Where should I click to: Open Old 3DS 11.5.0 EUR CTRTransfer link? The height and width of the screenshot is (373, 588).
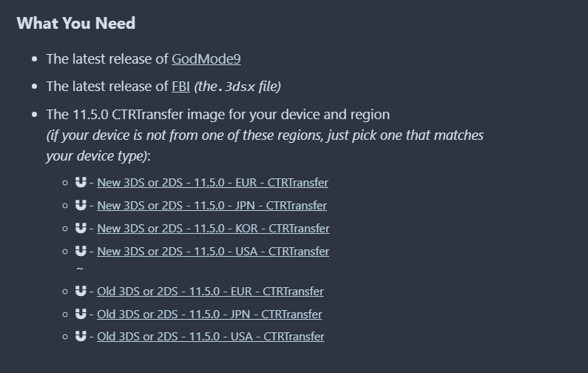click(210, 291)
